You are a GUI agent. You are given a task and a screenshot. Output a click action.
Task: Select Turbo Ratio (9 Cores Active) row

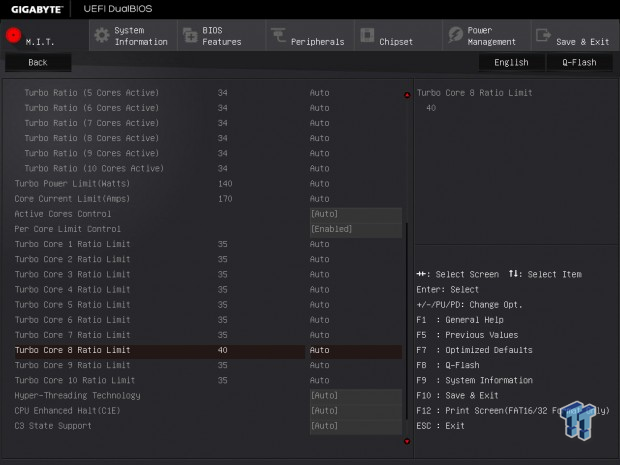208,153
